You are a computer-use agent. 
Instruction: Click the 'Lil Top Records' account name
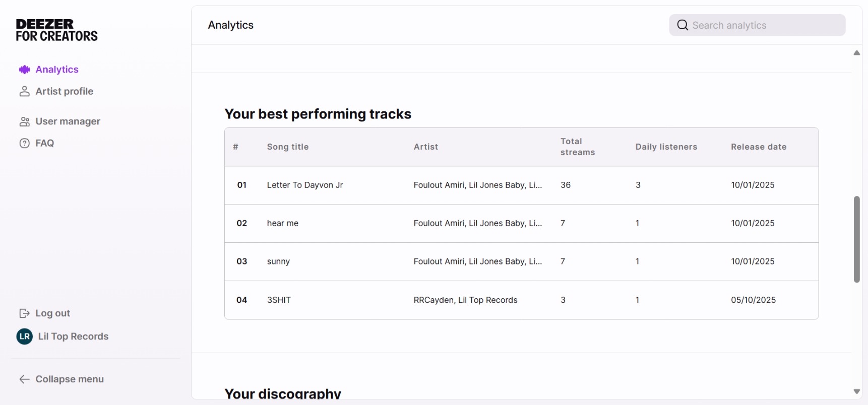[x=73, y=336]
